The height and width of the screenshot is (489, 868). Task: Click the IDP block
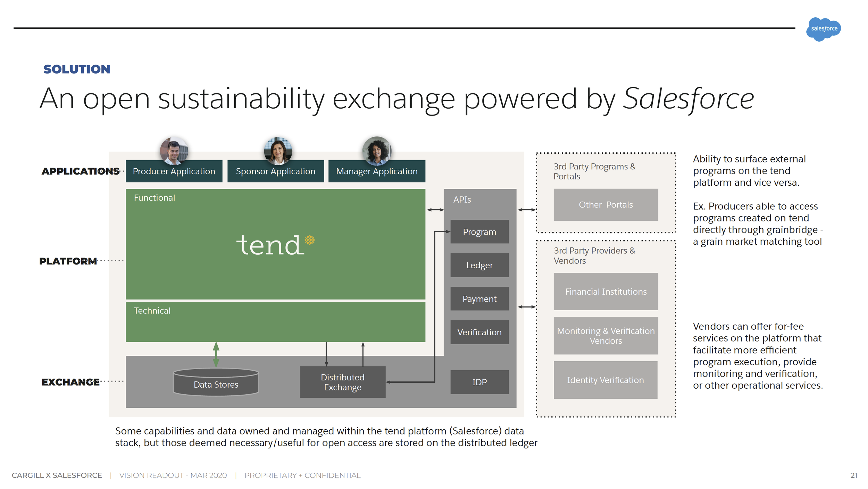479,382
